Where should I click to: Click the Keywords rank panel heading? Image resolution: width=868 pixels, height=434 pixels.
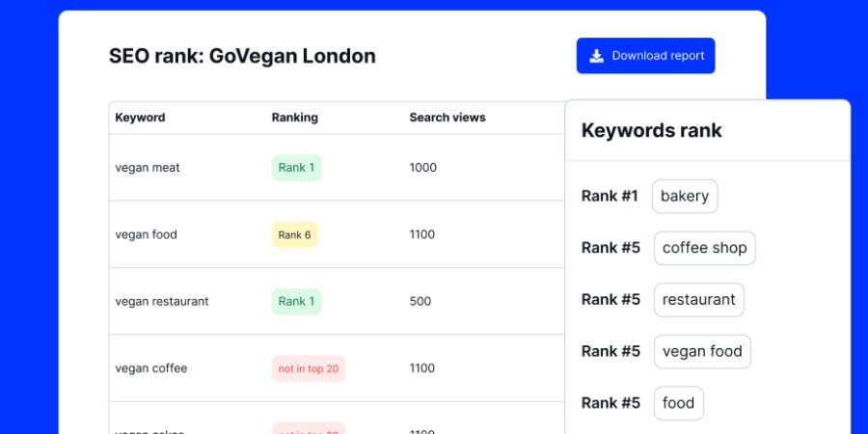651,130
